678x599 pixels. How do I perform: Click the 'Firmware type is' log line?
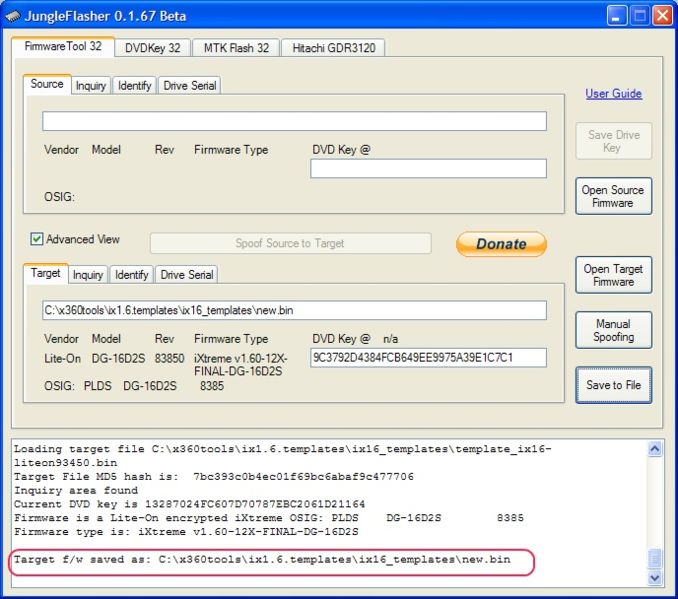186,532
